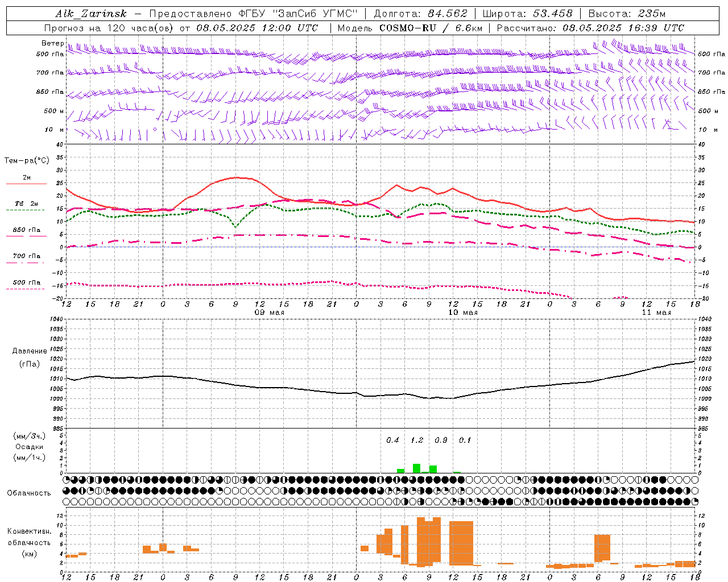Click the date label 09 мая

[269, 313]
